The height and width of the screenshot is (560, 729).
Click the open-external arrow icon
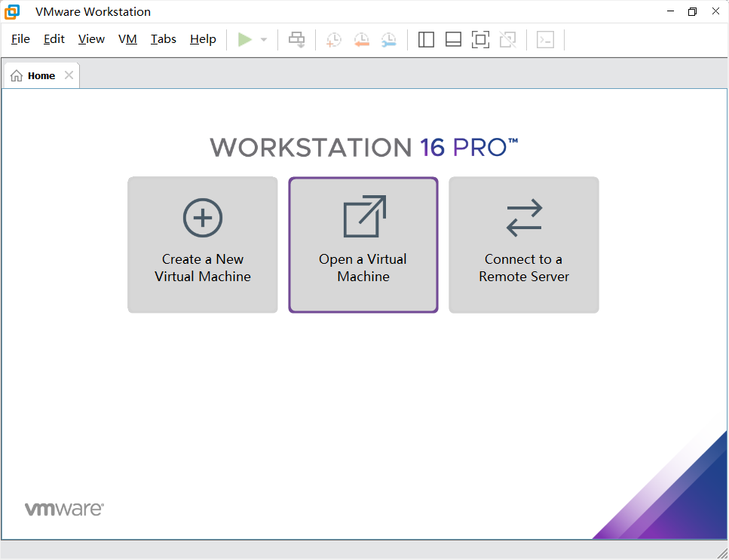click(365, 216)
